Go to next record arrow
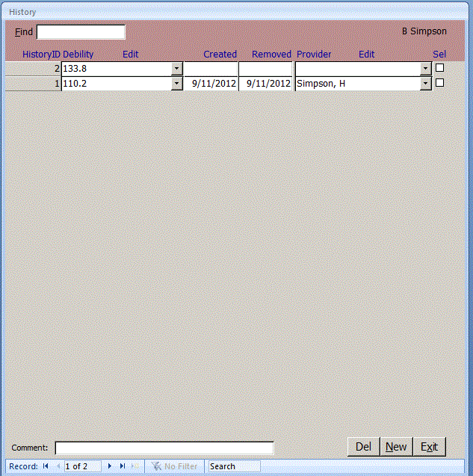473x476 pixels. (x=110, y=466)
